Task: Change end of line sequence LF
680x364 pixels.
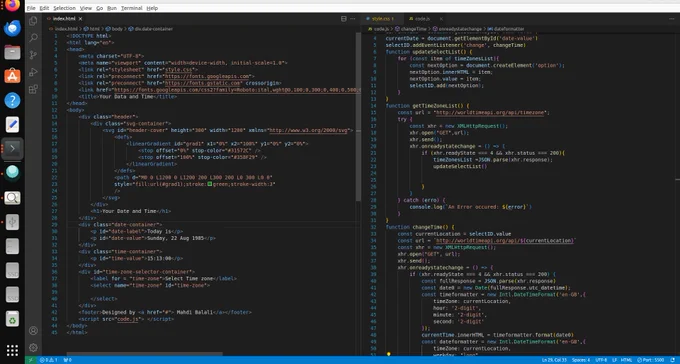Action: 614,360
